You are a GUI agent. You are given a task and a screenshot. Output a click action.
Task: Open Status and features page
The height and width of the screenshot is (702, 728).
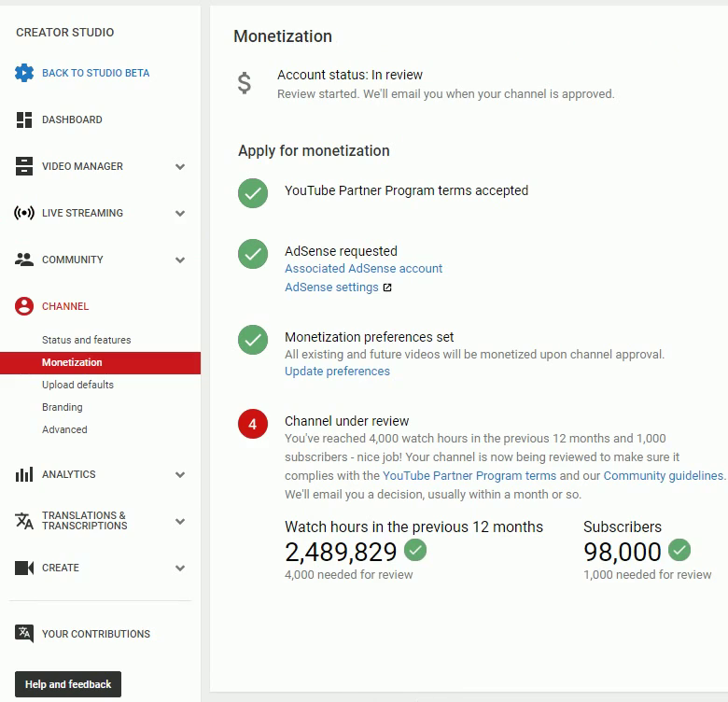[x=87, y=340]
